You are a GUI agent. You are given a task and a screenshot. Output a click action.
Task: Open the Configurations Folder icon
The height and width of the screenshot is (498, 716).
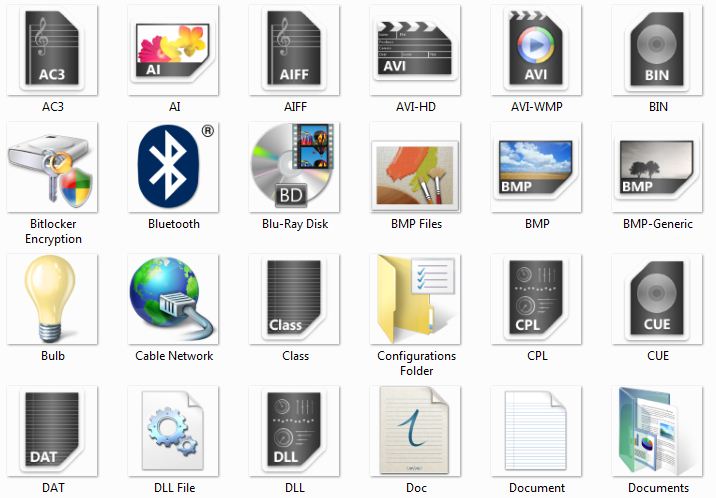point(415,299)
